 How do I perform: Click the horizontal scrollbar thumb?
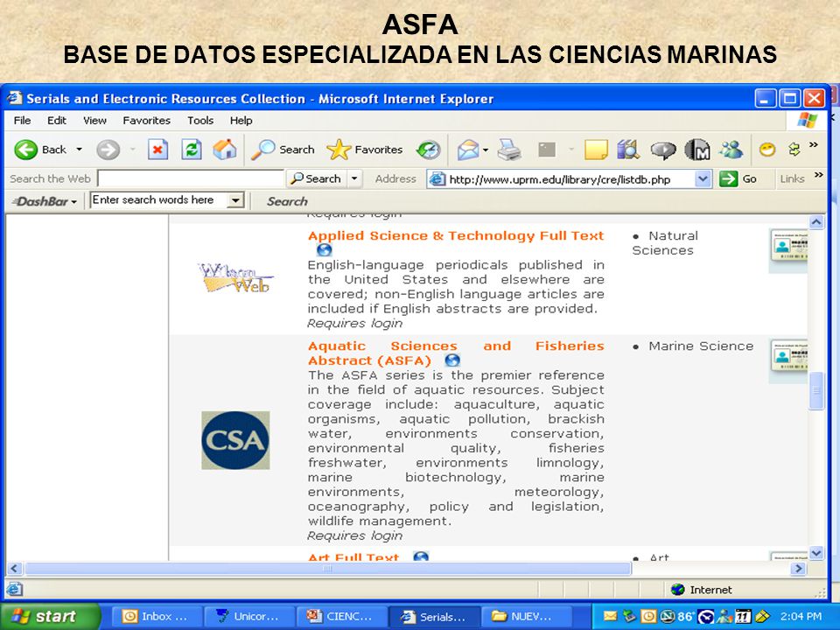point(328,569)
